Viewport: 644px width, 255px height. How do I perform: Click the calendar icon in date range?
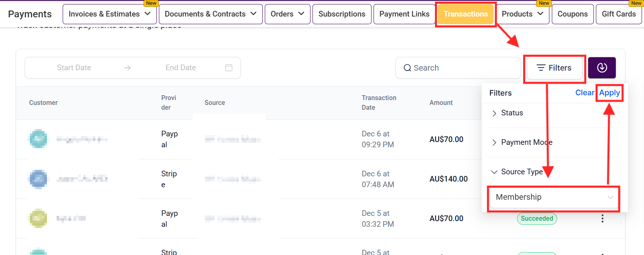[x=228, y=68]
